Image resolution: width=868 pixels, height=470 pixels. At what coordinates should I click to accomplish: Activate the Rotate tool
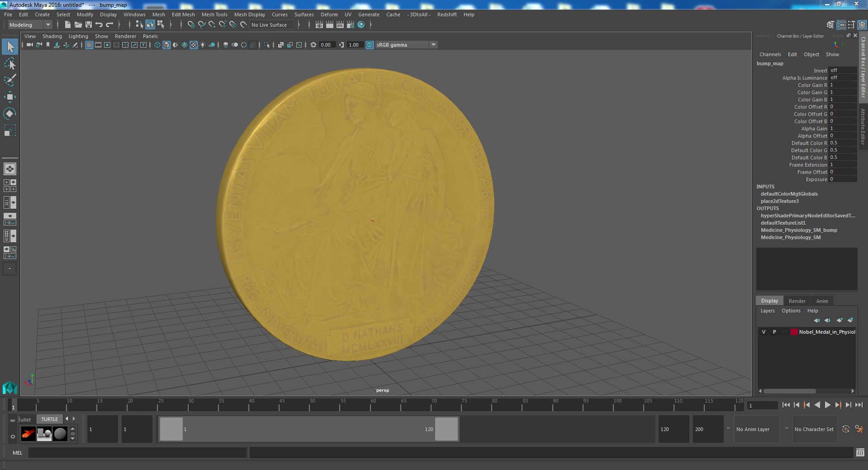[10, 114]
